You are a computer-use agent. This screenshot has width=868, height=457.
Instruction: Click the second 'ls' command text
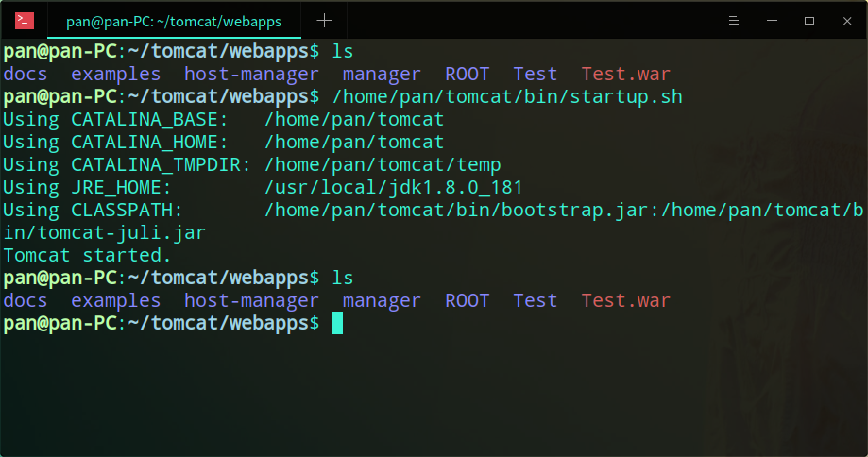(x=343, y=278)
